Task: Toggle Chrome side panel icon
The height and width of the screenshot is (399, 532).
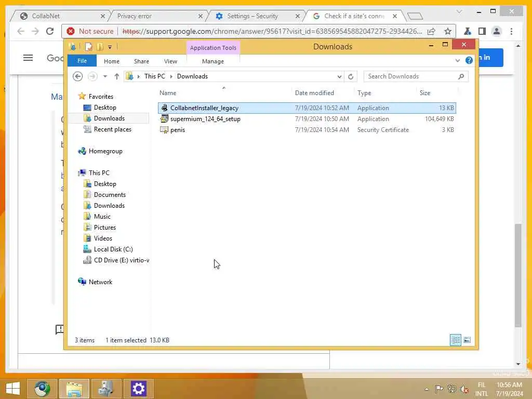Action: click(482, 31)
